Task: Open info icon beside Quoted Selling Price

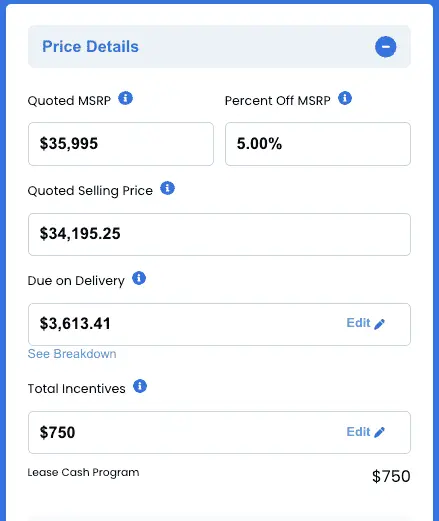Action: (167, 188)
